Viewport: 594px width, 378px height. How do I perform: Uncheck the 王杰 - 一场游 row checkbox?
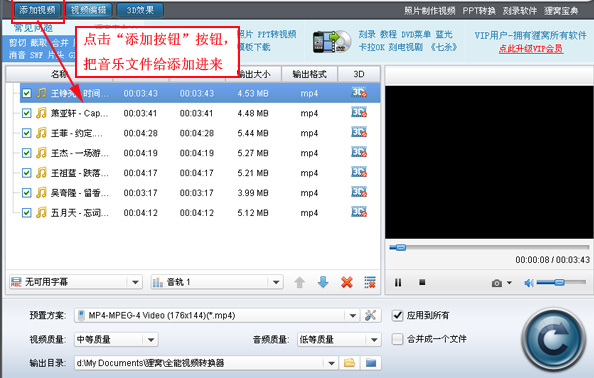click(27, 153)
